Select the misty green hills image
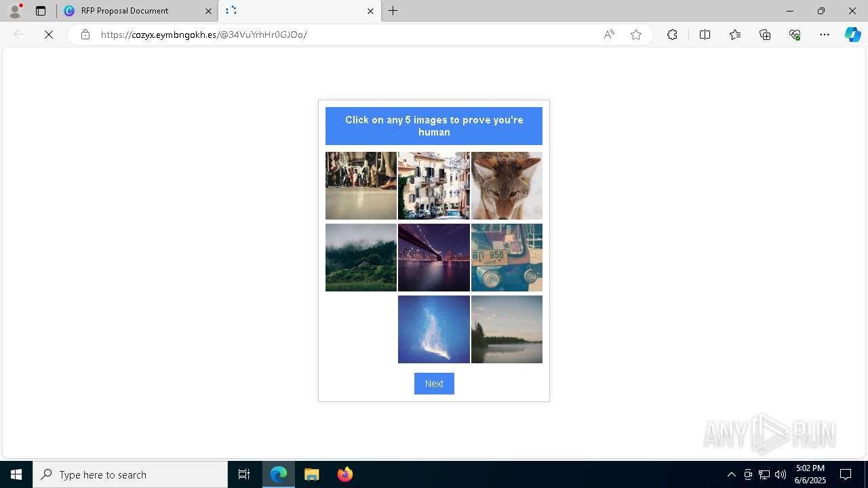The image size is (868, 488). [361, 258]
